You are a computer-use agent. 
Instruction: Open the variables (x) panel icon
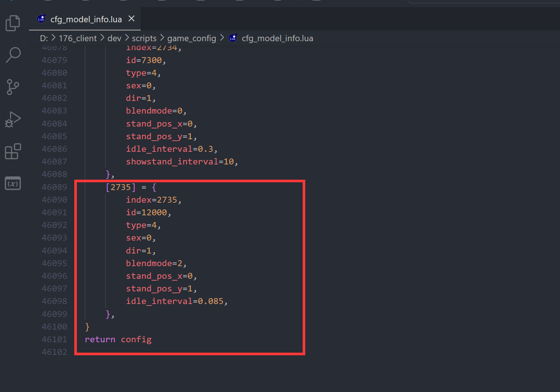13,183
